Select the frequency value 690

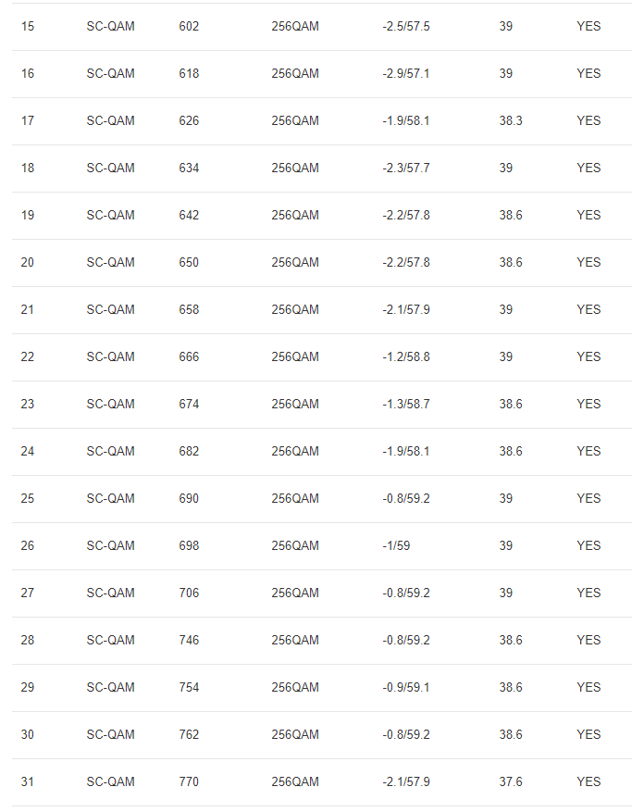189,499
